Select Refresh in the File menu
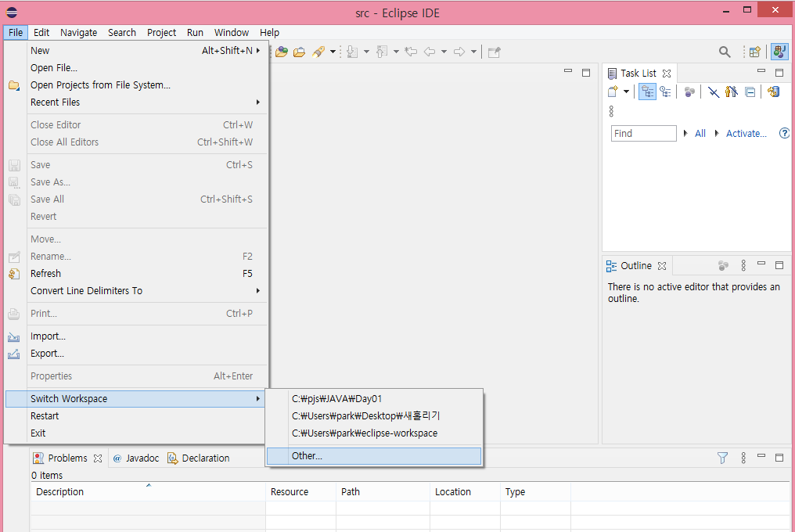795x532 pixels. [136, 273]
